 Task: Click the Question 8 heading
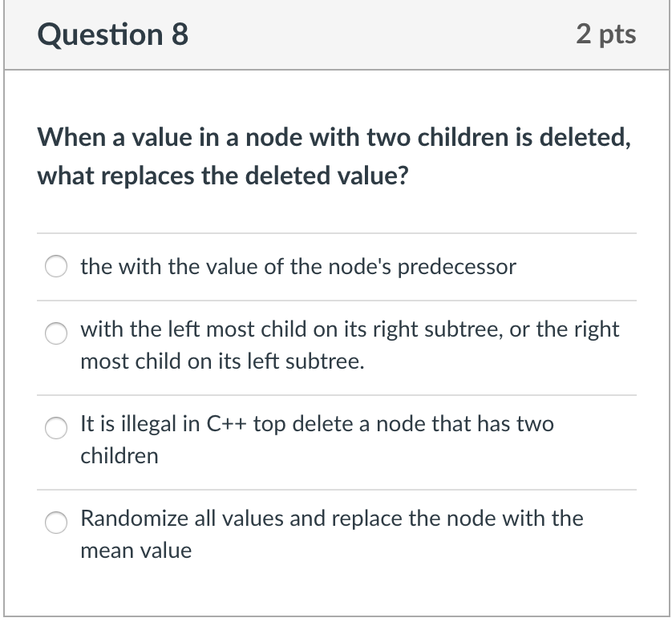111,34
